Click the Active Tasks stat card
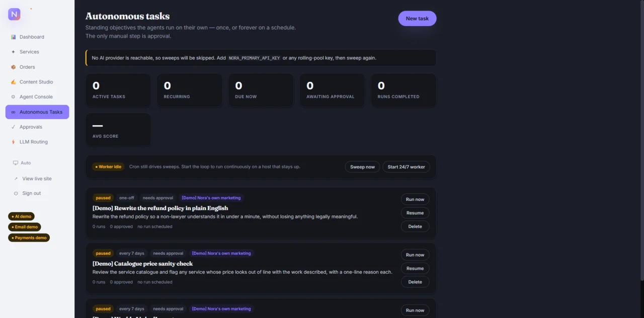This screenshot has height=318, width=644. click(118, 90)
